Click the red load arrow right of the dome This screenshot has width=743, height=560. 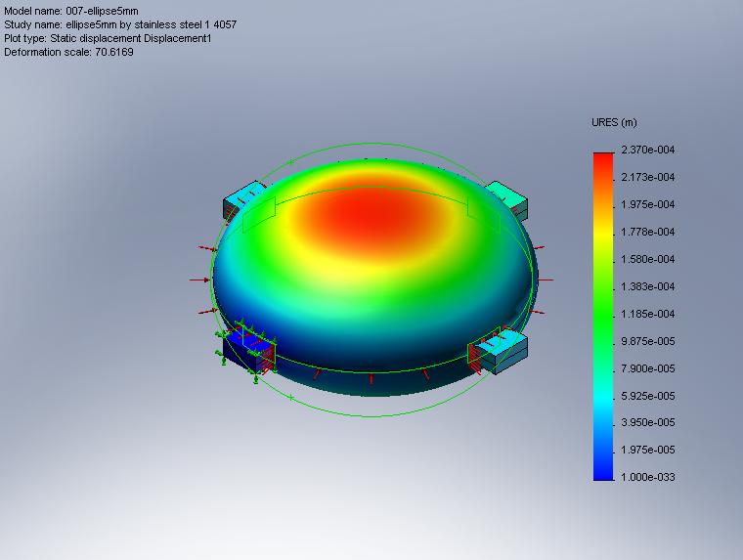coord(545,280)
